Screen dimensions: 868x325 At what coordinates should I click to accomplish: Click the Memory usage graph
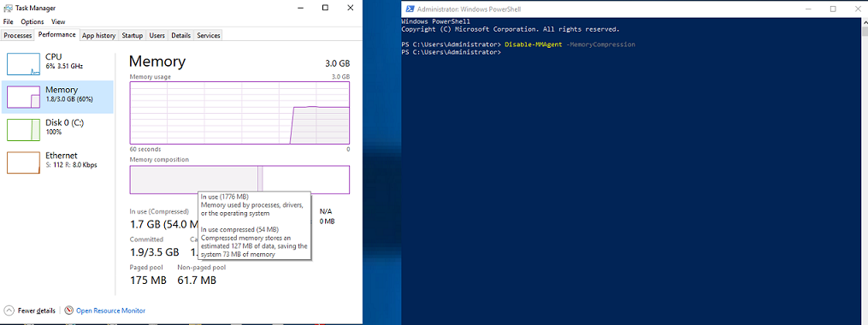[x=239, y=112]
